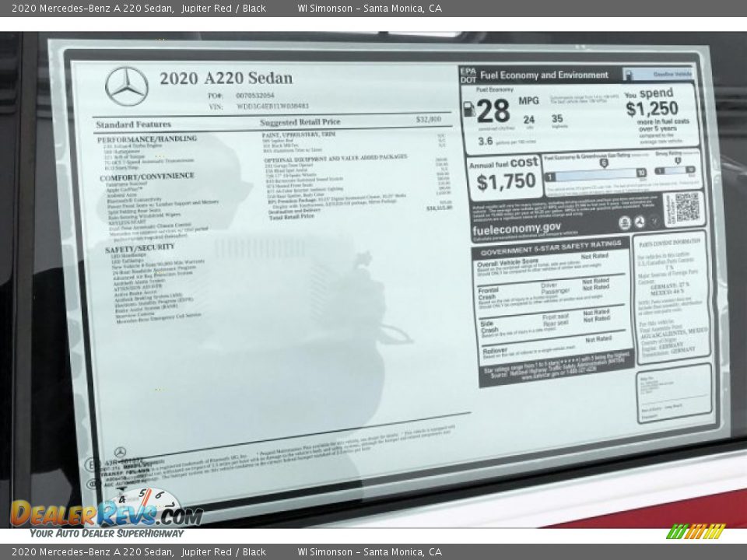This screenshot has width=747, height=560.
Task: Click the 'AGUASCALIENTES, MEXICO' assembly point text
Action: 675,332
